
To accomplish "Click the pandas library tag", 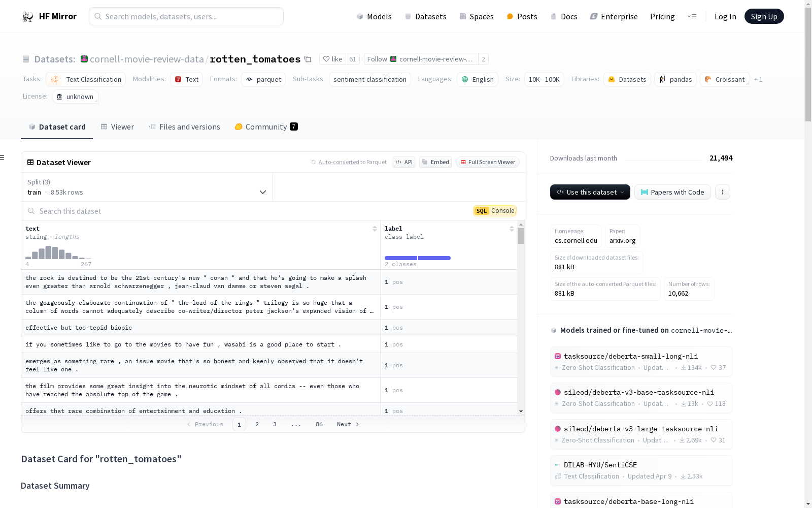I will coord(675,79).
